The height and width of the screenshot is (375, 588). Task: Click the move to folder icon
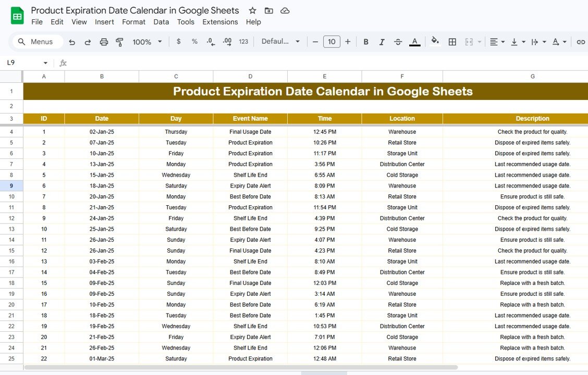pyautogui.click(x=269, y=10)
